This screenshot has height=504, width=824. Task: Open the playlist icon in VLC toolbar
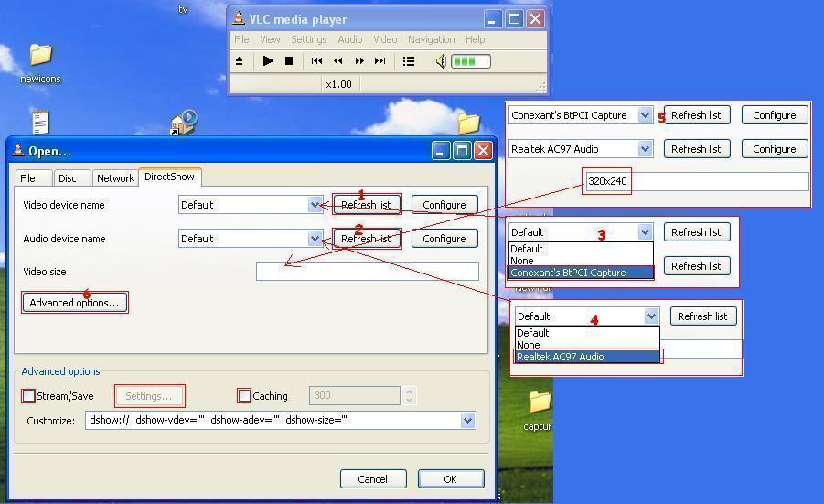(409, 61)
